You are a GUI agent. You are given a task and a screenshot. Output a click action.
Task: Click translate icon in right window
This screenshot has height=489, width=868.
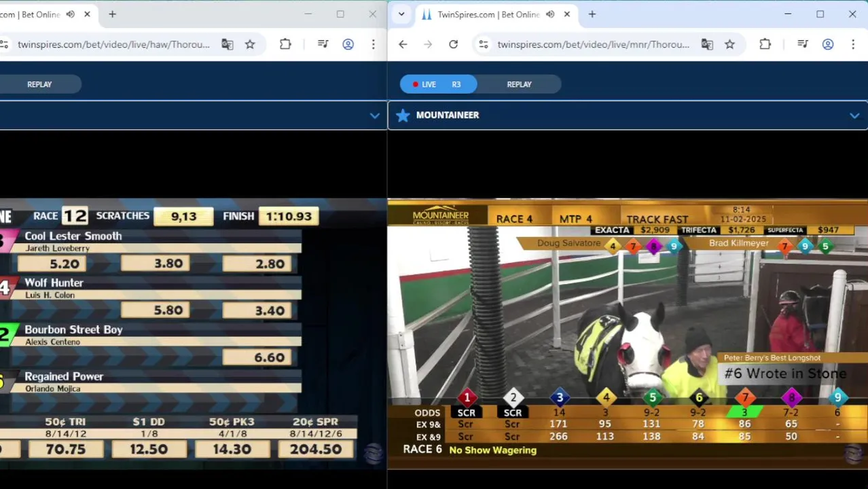[x=707, y=44]
